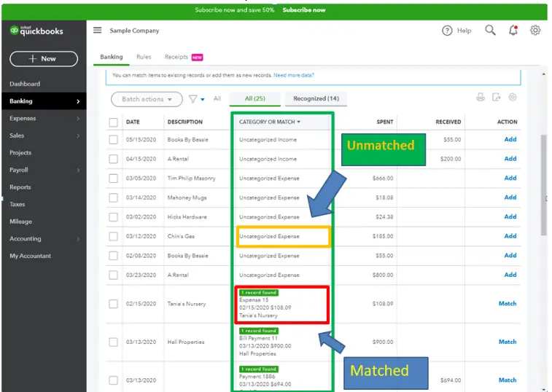Click the Need more data? link

point(294,75)
